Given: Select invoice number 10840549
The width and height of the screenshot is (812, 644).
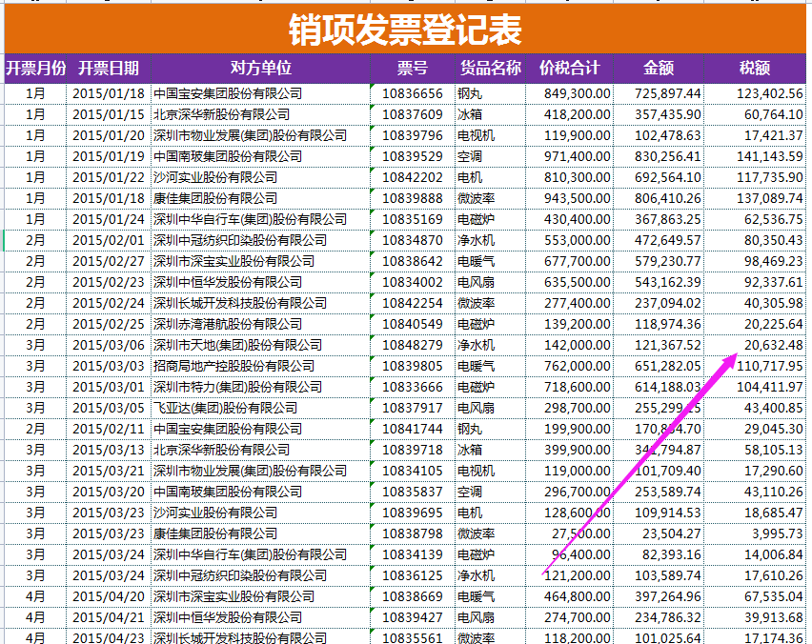Looking at the screenshot, I should pyautogui.click(x=413, y=324).
